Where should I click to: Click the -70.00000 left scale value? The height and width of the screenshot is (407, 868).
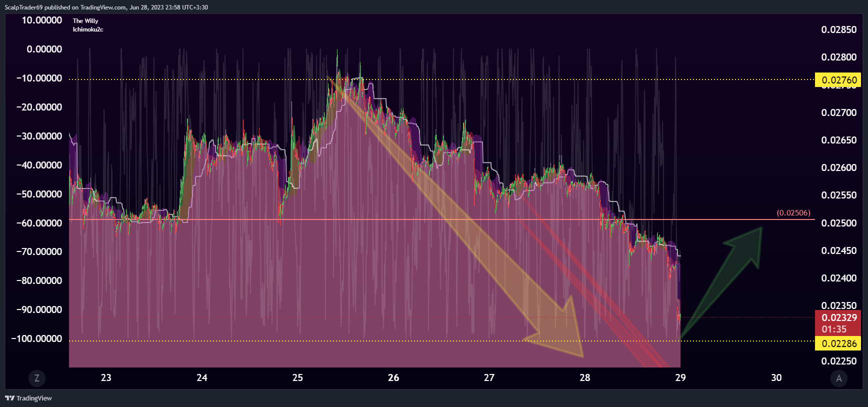39,251
